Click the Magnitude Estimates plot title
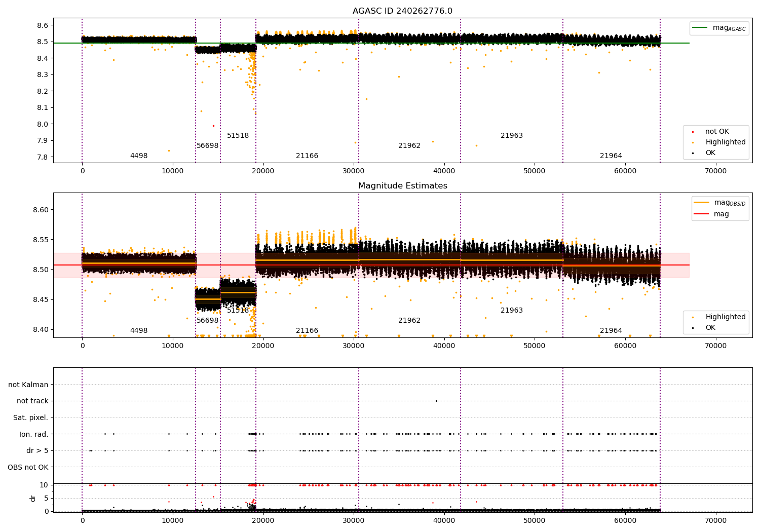This screenshot has width=760, height=532. click(402, 186)
